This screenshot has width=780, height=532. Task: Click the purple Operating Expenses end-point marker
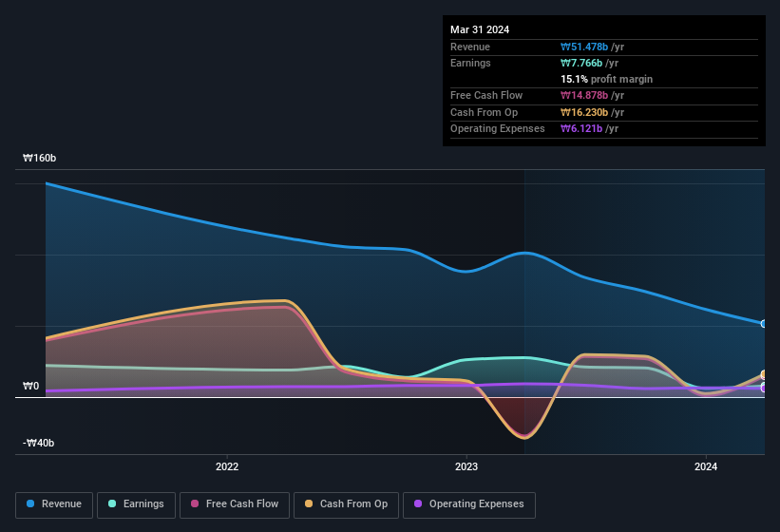tap(764, 389)
